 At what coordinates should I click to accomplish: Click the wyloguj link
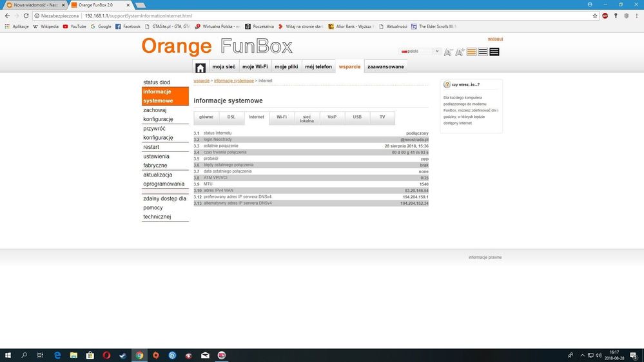tap(495, 39)
